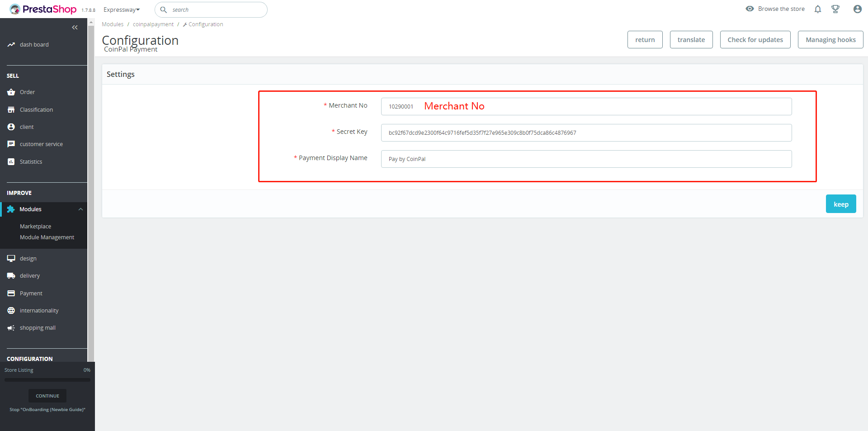Click the Secret Key label
The height and width of the screenshot is (431, 868).
click(x=352, y=132)
